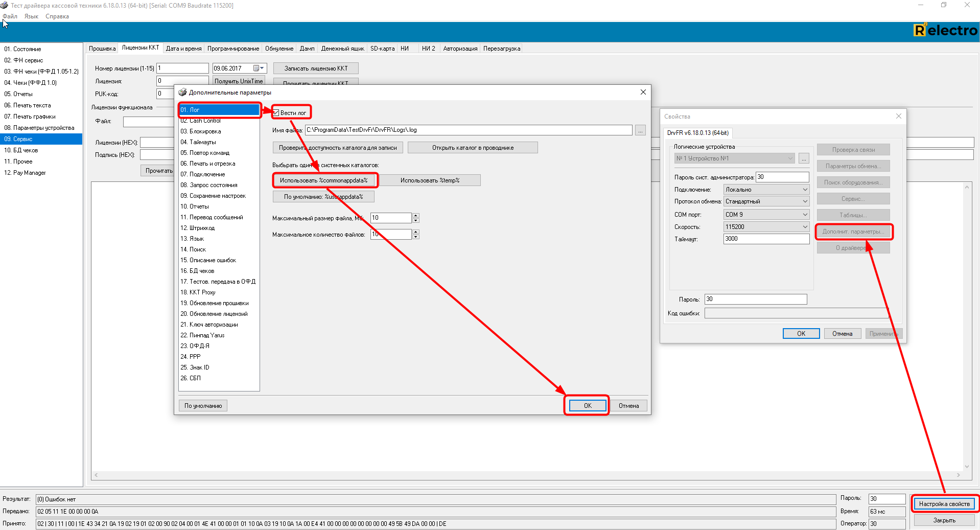This screenshot has width=980, height=530.
Task: Increase the maximum file size with up arrow
Action: [x=416, y=215]
